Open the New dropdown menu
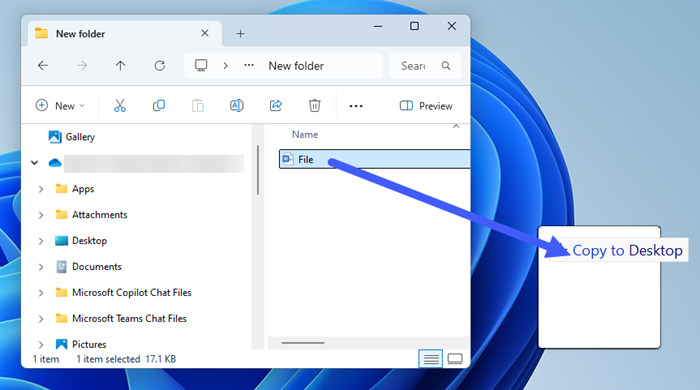Viewport: 700px width, 390px height. pos(60,106)
